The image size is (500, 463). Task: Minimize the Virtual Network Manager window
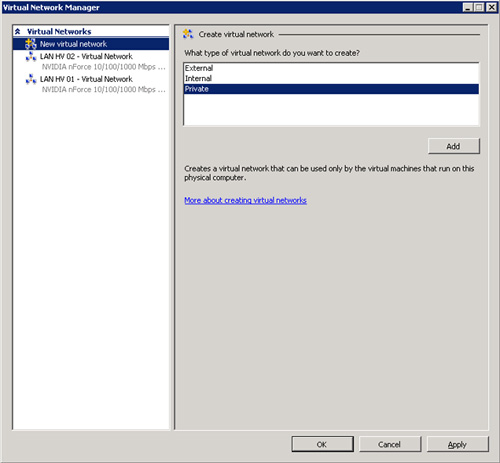[468, 7]
